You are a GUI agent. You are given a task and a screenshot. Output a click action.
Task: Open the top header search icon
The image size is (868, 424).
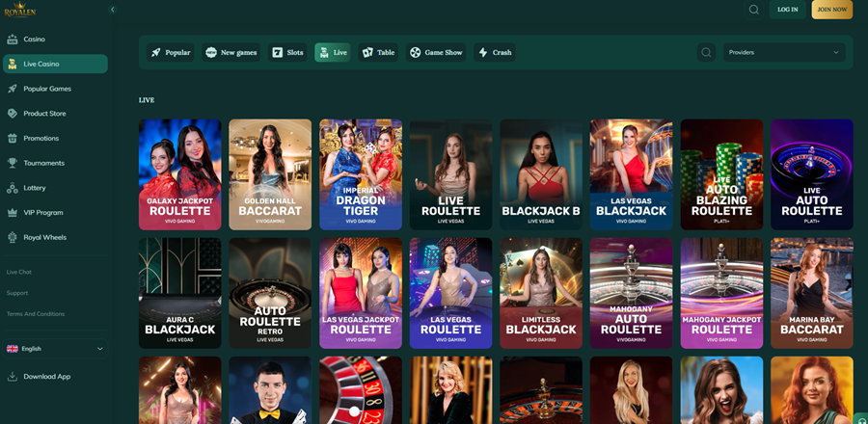click(753, 10)
